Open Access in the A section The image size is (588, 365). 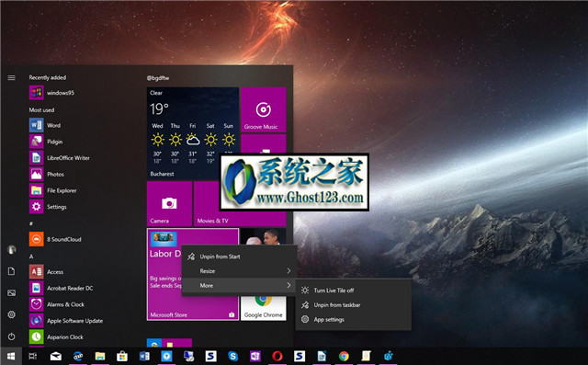pos(47,271)
